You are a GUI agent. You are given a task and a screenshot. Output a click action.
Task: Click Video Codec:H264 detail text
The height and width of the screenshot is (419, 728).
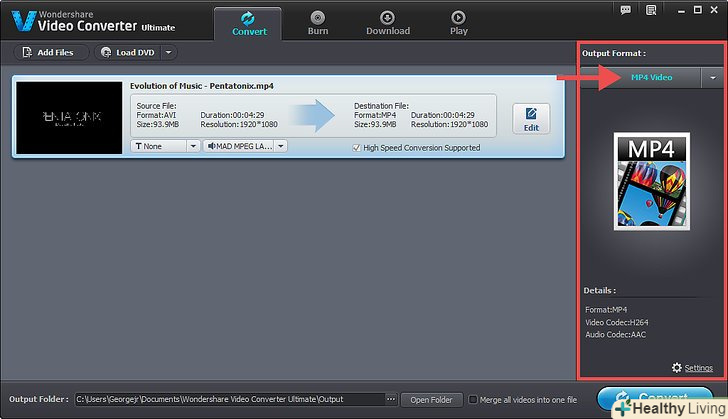tap(617, 322)
